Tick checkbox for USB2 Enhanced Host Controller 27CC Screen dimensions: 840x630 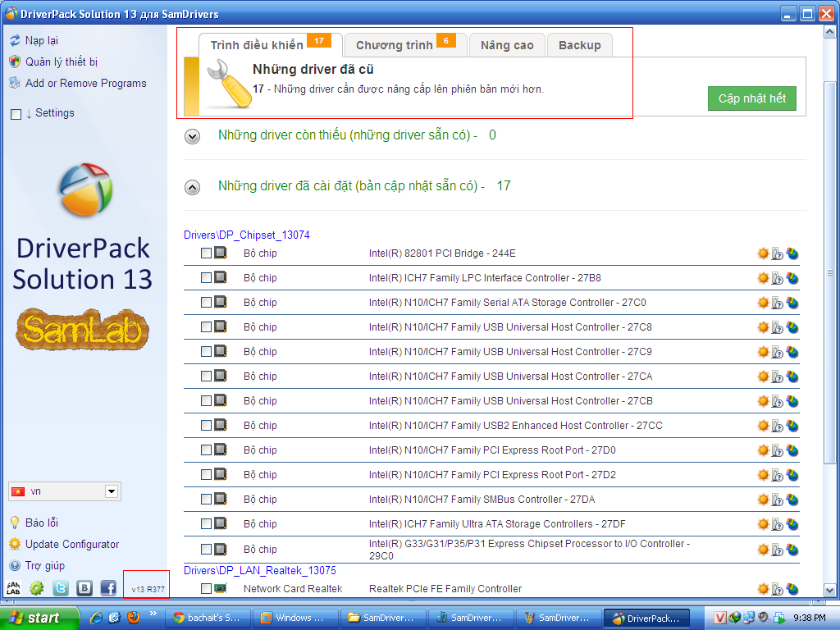[206, 426]
